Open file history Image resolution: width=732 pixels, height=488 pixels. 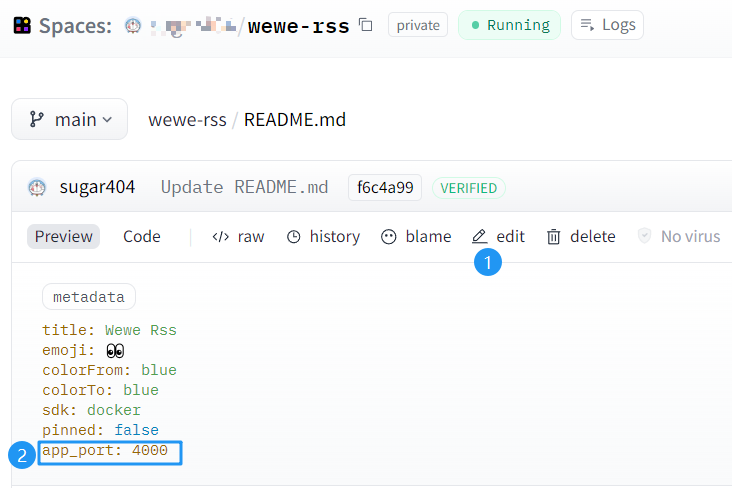tap(323, 236)
